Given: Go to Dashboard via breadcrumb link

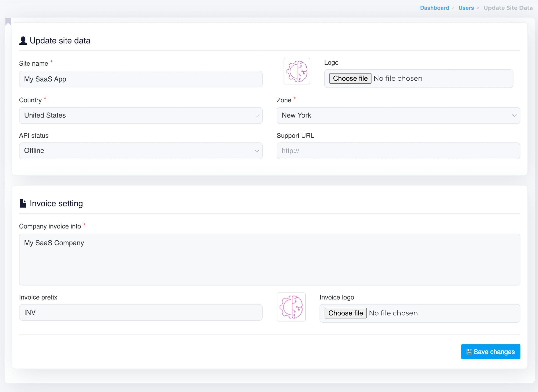Looking at the screenshot, I should [x=434, y=8].
